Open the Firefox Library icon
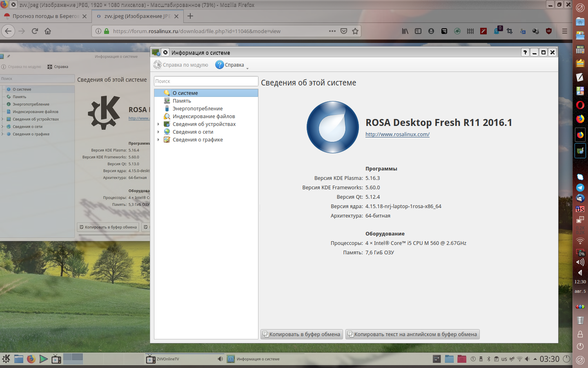 (405, 31)
